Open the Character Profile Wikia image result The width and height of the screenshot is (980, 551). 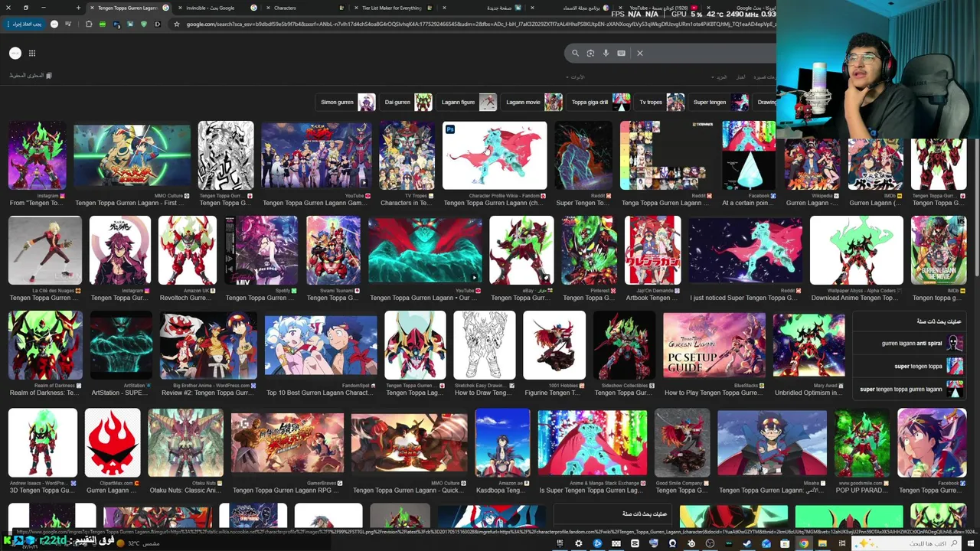495,155
